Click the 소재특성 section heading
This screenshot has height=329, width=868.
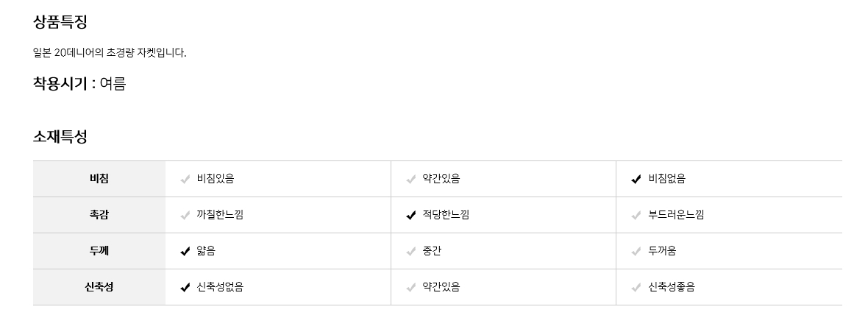(x=60, y=137)
